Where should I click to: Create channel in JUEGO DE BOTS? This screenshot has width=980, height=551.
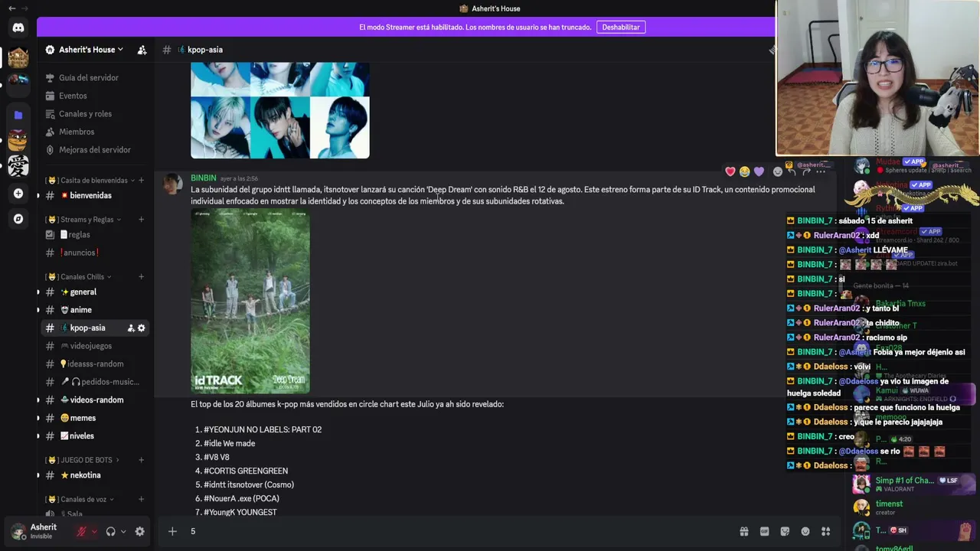coord(141,460)
